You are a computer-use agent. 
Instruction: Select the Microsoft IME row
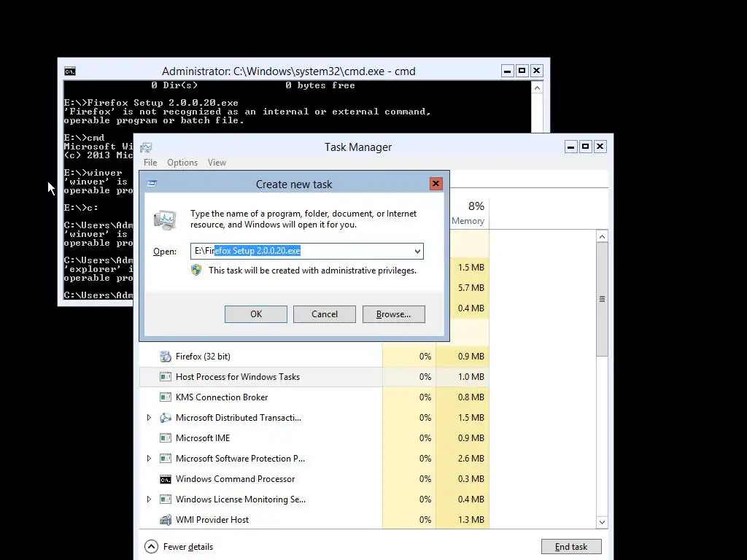(x=314, y=438)
